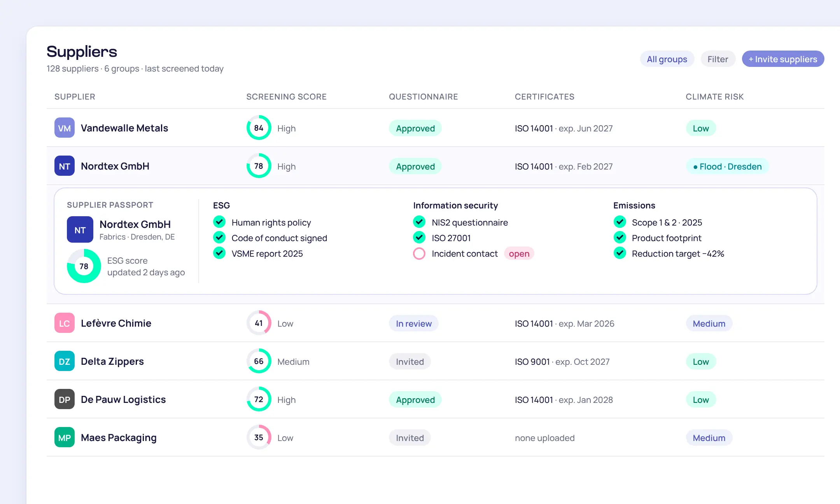The height and width of the screenshot is (504, 840).
Task: Click the Flood · Dresden risk badge
Action: 727,166
